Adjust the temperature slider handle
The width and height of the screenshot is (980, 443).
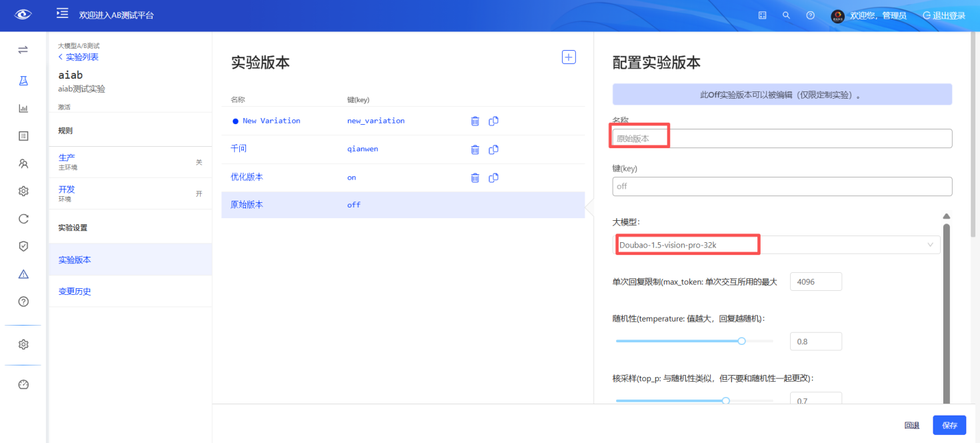click(x=741, y=341)
